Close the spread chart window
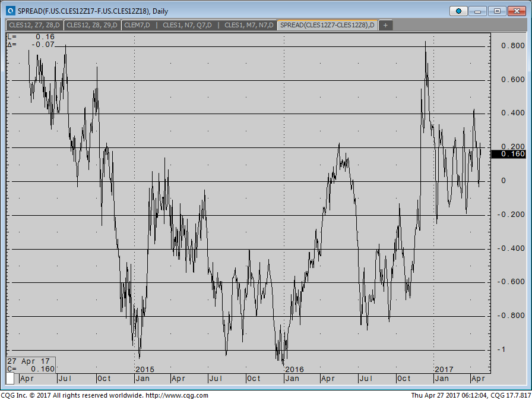532x400 pixels. pyautogui.click(x=517, y=11)
